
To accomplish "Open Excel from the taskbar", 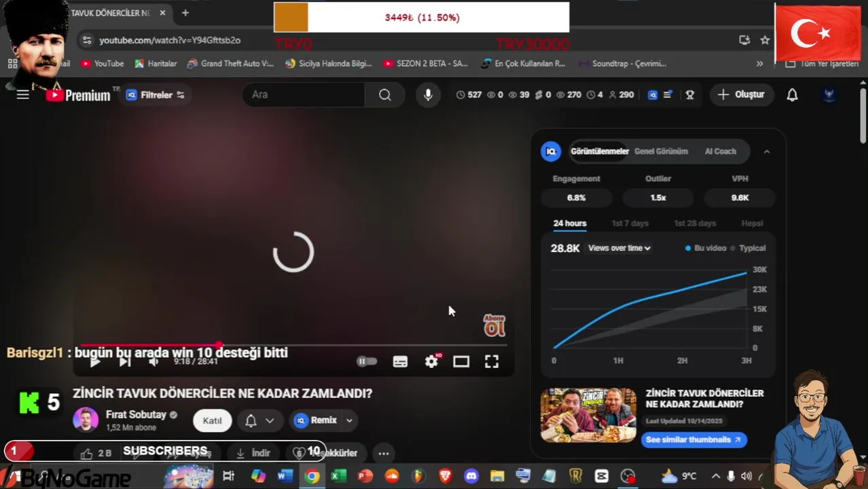I will tap(338, 476).
